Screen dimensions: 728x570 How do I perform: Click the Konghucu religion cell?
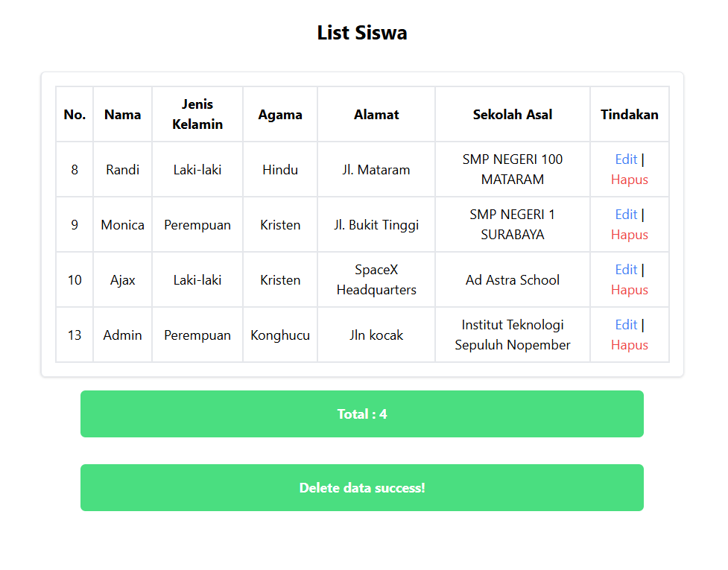[x=280, y=335]
